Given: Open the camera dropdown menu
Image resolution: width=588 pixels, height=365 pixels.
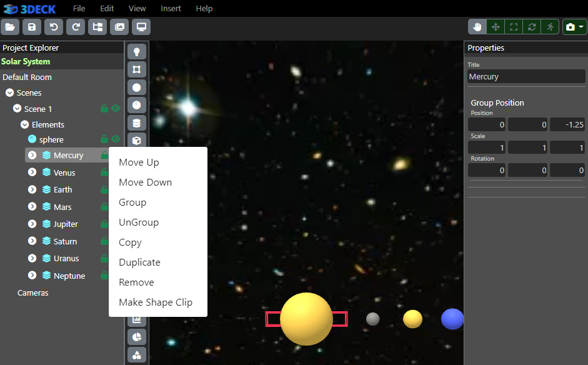Looking at the screenshot, I should [574, 27].
